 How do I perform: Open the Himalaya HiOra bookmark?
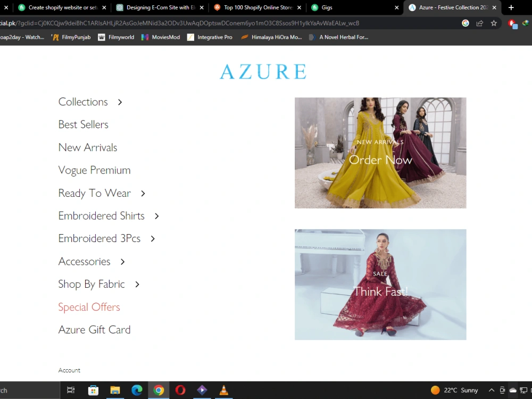click(x=271, y=37)
